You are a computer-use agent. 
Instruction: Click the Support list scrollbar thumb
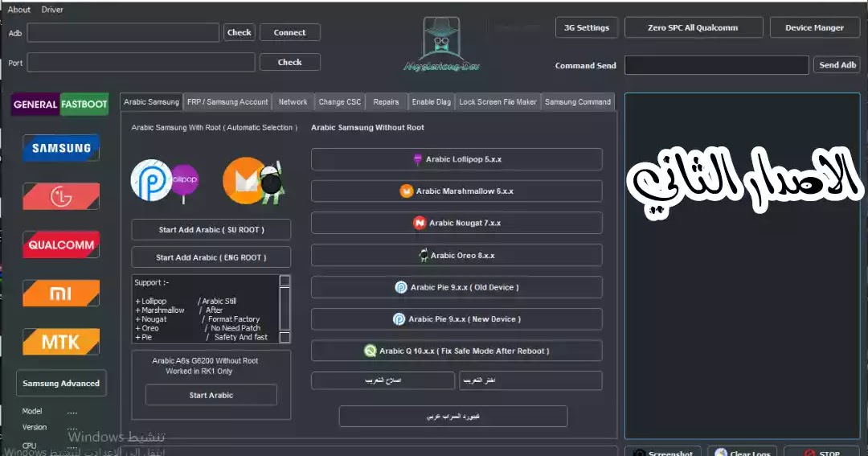[285, 309]
